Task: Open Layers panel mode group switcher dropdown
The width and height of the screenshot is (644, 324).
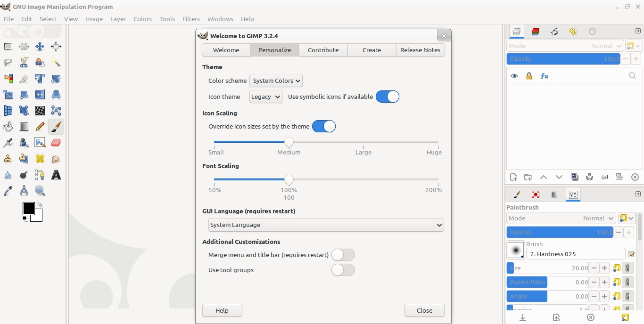Action: point(634,46)
